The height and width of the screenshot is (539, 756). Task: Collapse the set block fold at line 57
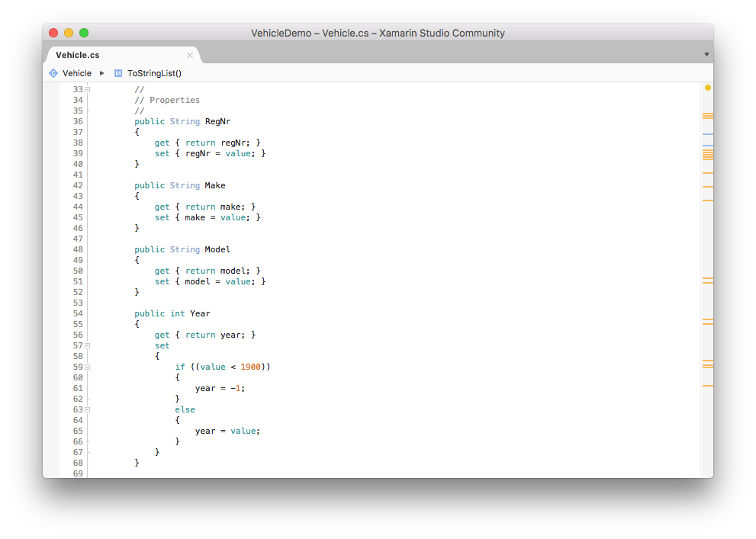click(87, 346)
